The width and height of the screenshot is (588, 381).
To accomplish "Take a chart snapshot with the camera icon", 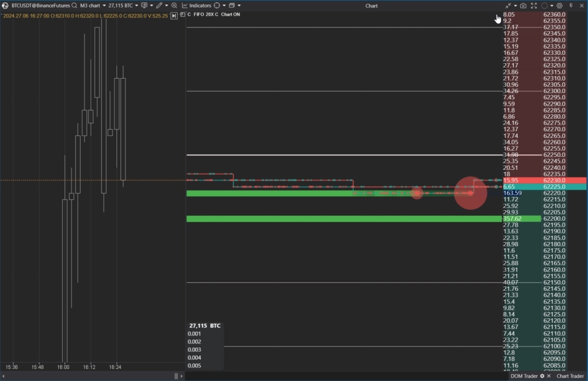I will coord(523,5).
